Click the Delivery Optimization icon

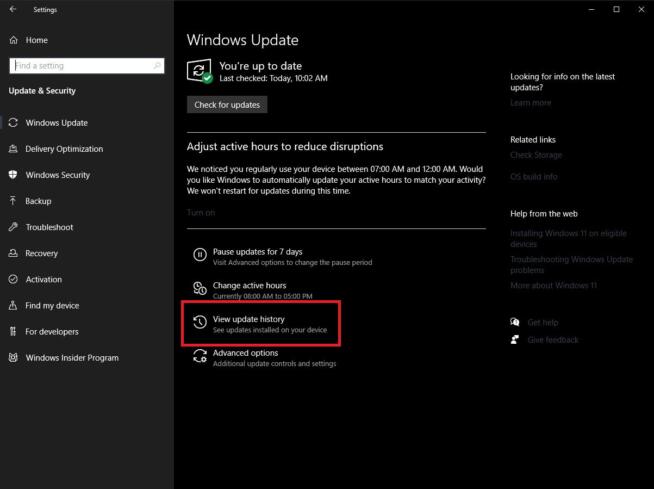tap(13, 149)
